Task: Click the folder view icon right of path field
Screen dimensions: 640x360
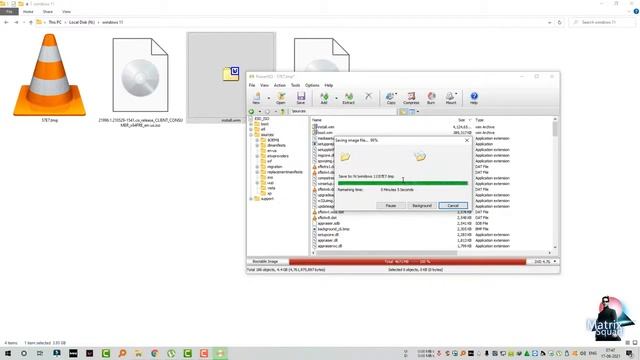Action: (403, 111)
